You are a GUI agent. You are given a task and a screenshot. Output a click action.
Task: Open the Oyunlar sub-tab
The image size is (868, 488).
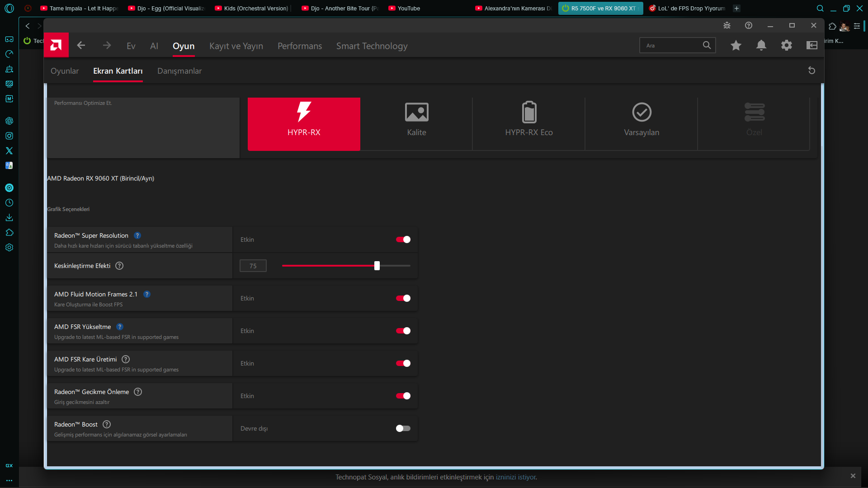pos(65,71)
